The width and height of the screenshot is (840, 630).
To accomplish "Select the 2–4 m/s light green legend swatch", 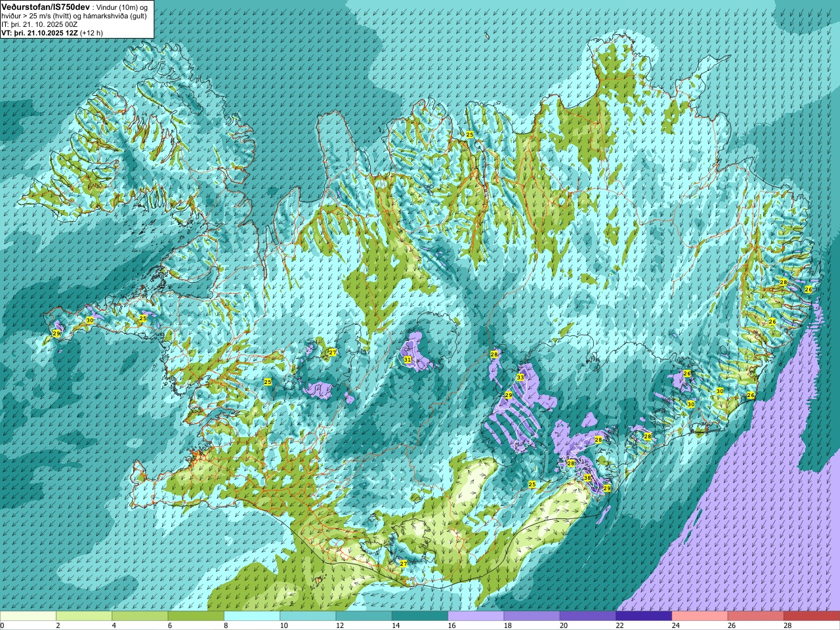I will [x=84, y=616].
